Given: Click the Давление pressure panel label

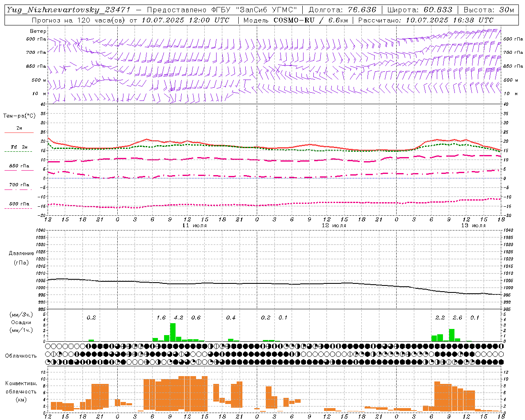Looking at the screenshot, I should coord(21,253).
